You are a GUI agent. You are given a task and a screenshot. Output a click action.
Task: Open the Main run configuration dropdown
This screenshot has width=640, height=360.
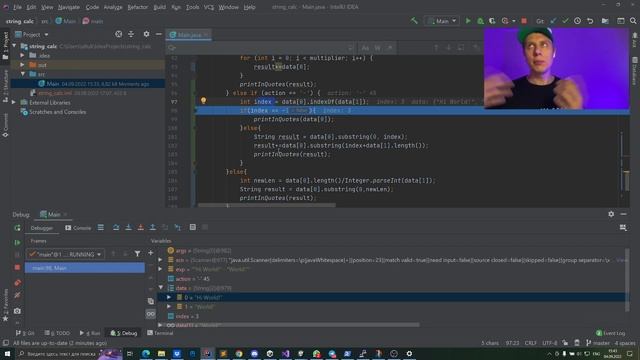coord(442,21)
